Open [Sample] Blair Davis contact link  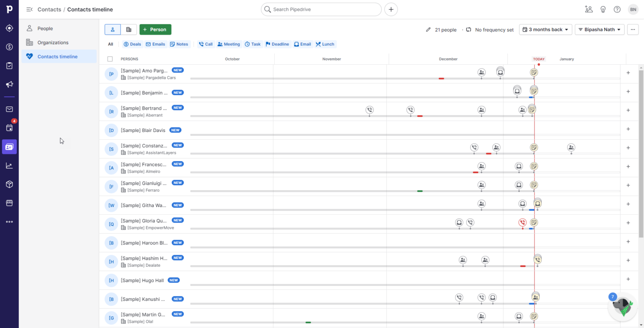143,130
